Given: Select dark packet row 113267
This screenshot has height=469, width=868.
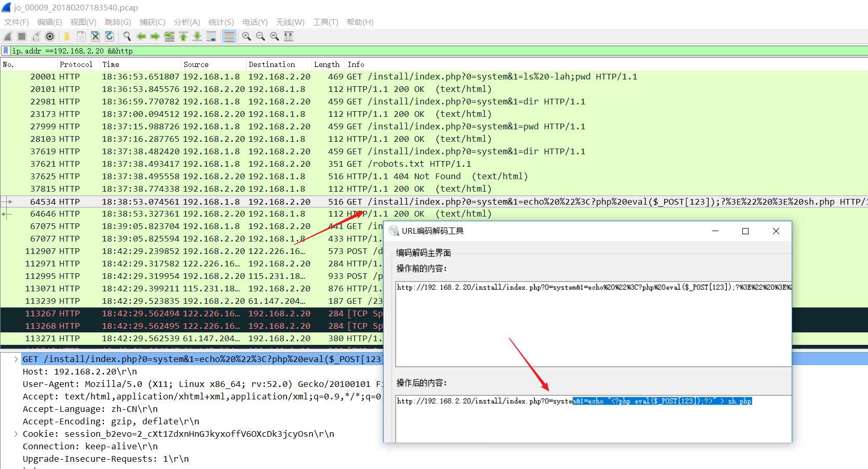Looking at the screenshot, I should [x=192, y=313].
